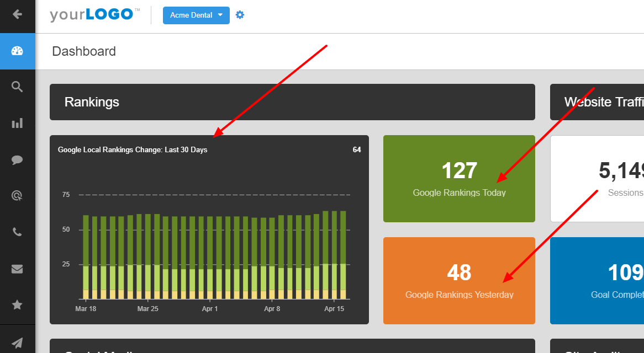Open the envelope email icon in sidebar
Screen dimensions: 644x353
coord(17,269)
